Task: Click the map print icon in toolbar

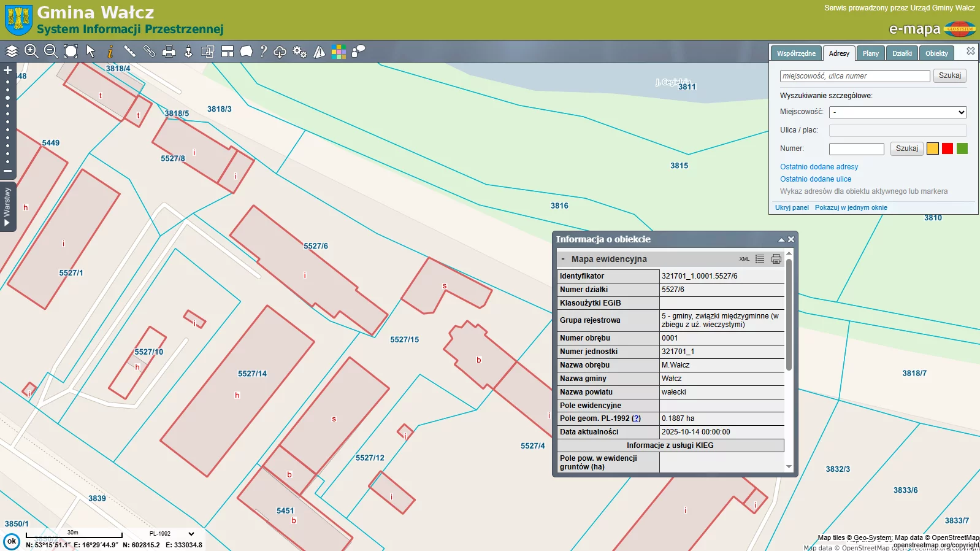Action: (x=169, y=52)
